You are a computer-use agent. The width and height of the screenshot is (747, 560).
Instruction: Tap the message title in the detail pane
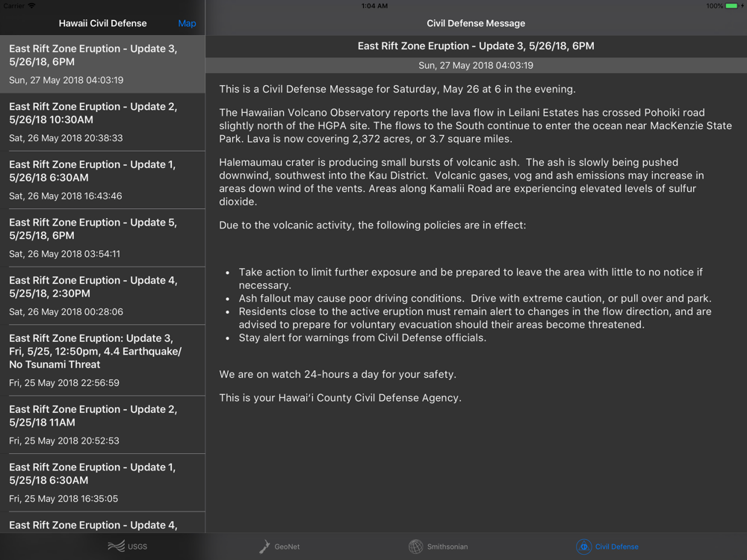coord(476,46)
